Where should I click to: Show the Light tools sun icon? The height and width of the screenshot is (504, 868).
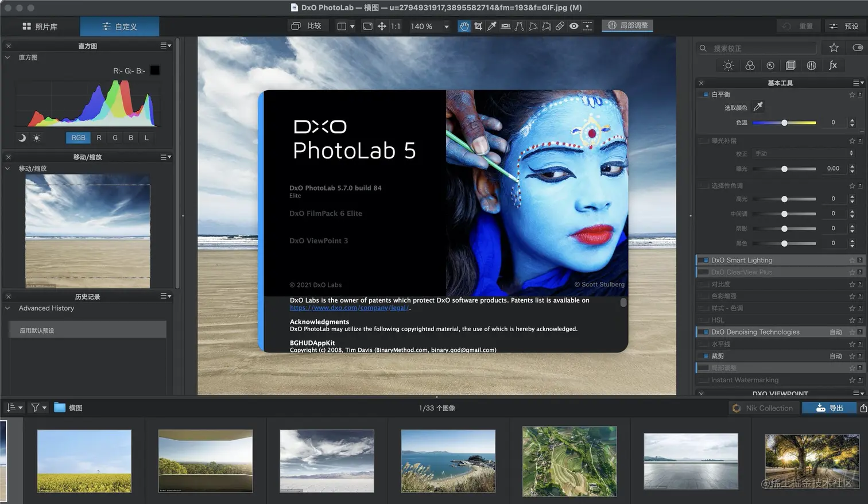(x=728, y=65)
